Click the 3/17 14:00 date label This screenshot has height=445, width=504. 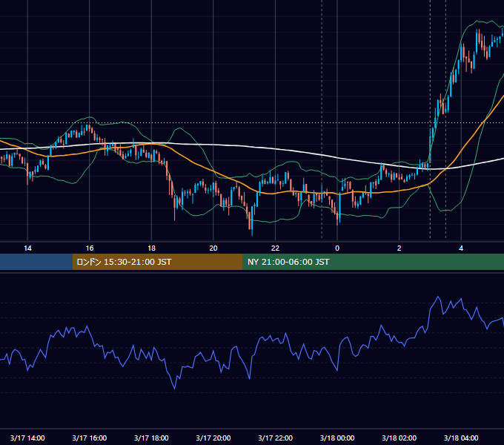pos(27,438)
